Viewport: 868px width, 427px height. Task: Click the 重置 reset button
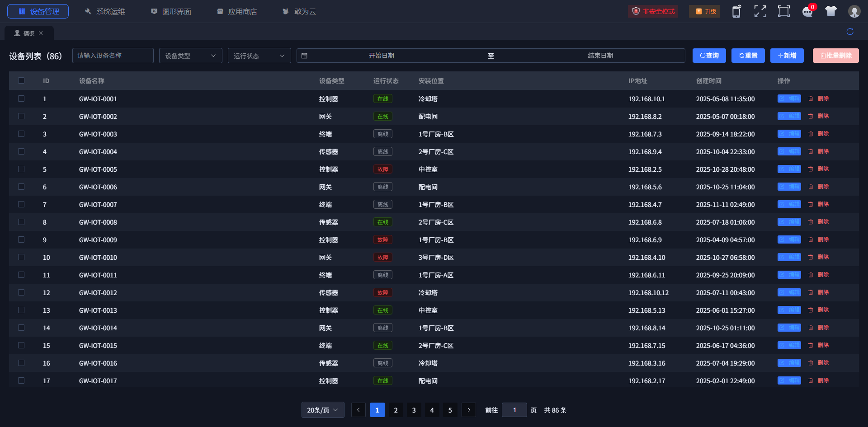(748, 56)
